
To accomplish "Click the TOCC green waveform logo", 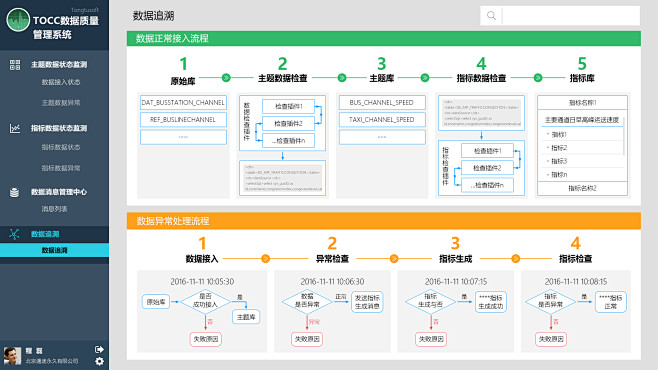I will click(x=18, y=20).
